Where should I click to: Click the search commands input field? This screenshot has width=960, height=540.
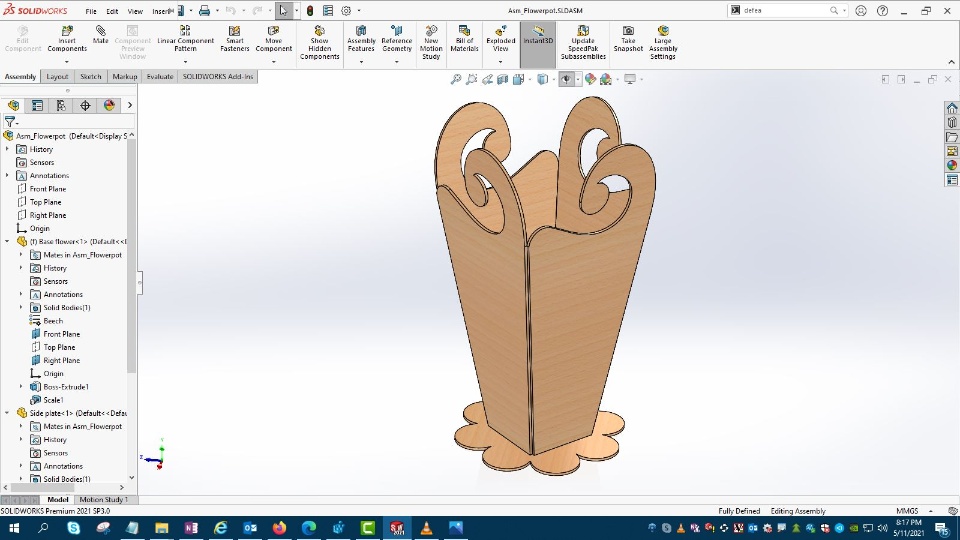[x=785, y=10]
